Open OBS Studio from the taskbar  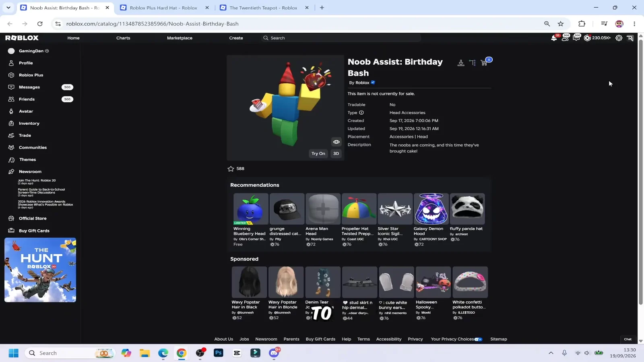pos(200,353)
